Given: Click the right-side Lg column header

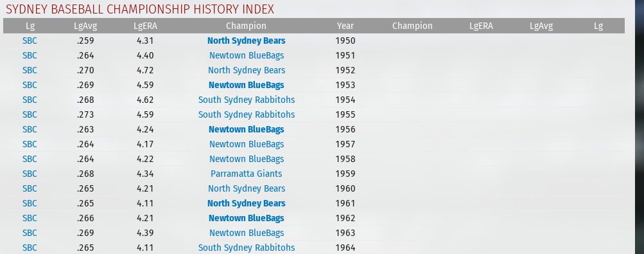Looking at the screenshot, I should pyautogui.click(x=598, y=26).
